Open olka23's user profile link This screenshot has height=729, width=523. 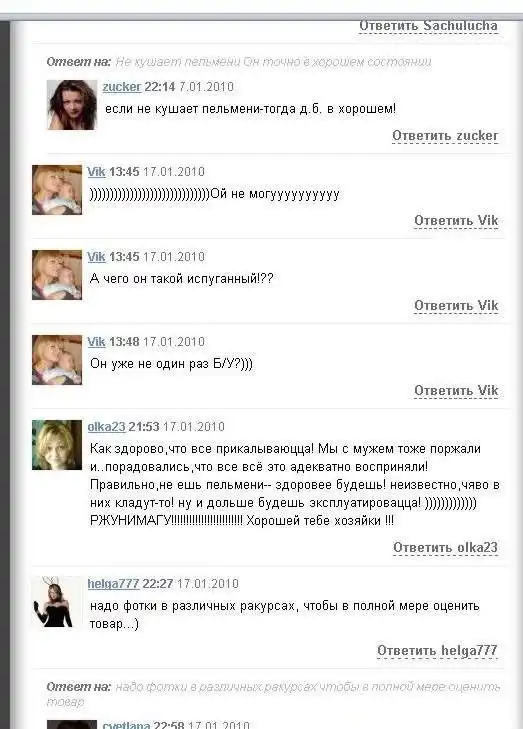(x=106, y=427)
